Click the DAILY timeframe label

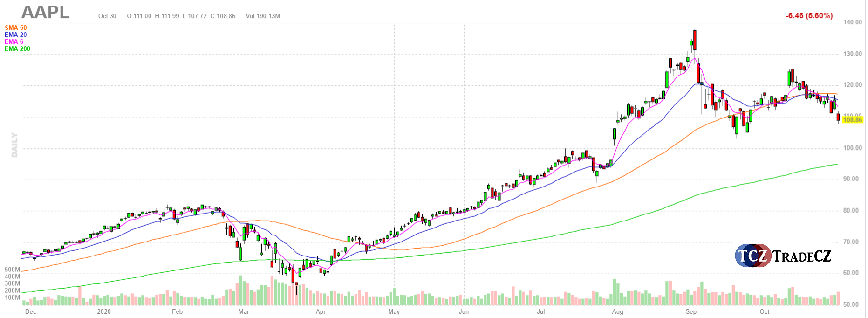coord(14,145)
